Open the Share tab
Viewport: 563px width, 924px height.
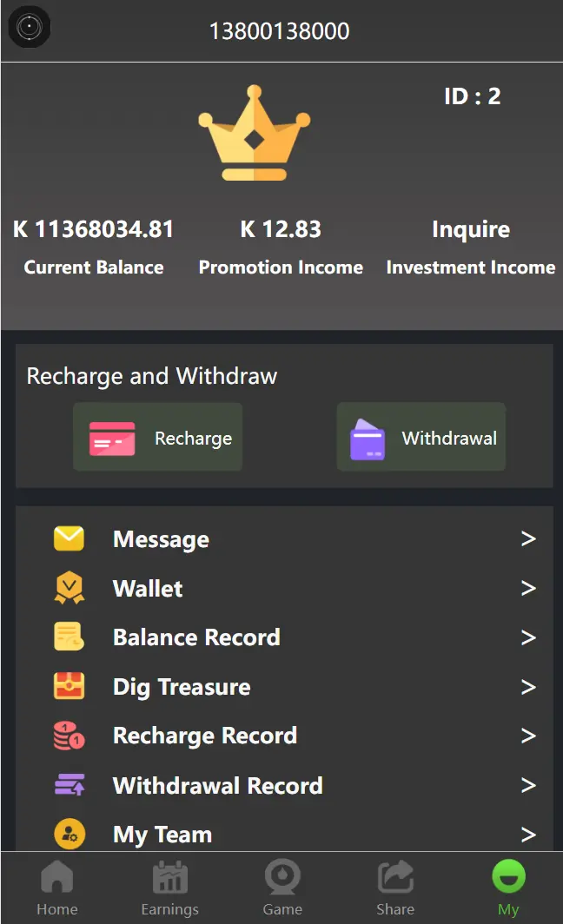(395, 888)
